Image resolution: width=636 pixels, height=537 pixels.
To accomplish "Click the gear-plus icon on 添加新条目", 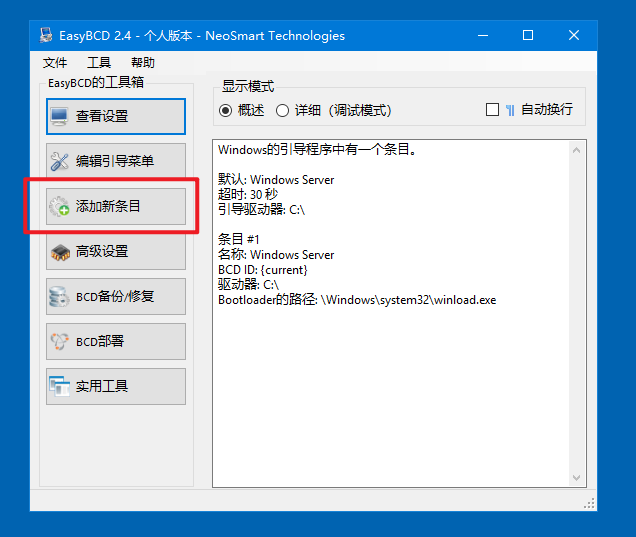I will (59, 206).
